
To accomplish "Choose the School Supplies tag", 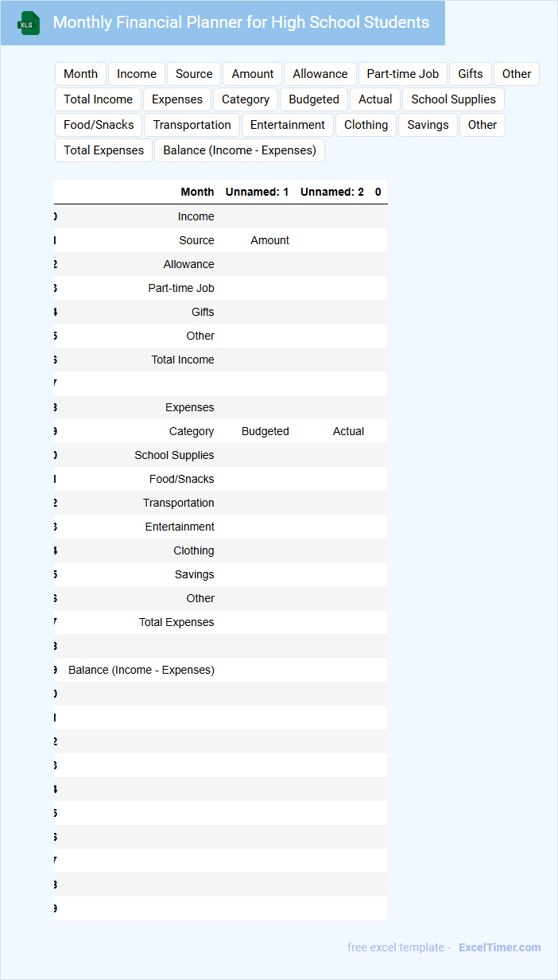I will pos(453,99).
